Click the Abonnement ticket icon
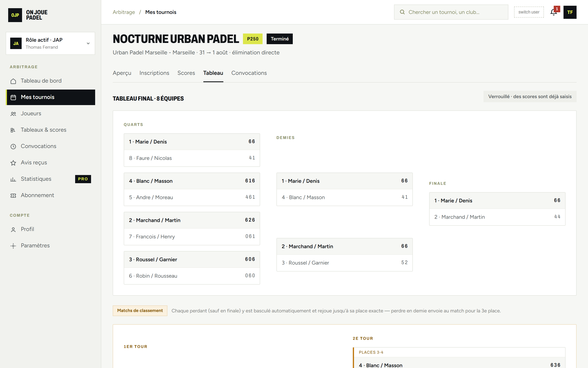 point(13,195)
